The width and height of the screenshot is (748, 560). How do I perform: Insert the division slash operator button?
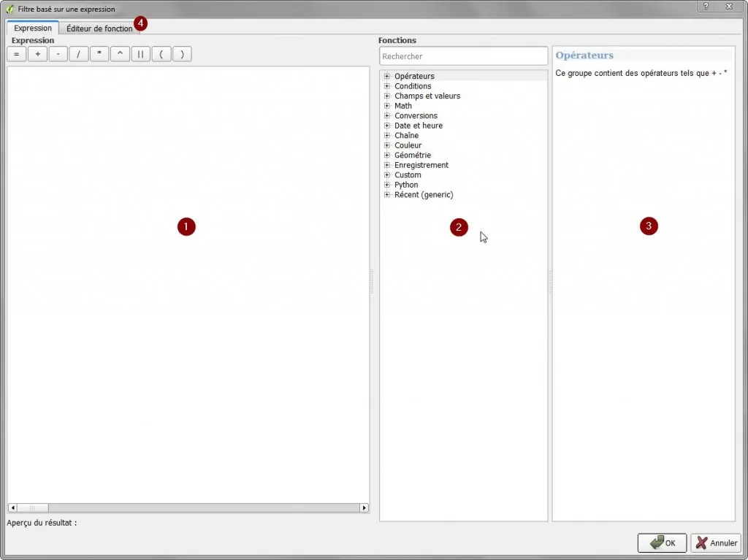tap(79, 54)
